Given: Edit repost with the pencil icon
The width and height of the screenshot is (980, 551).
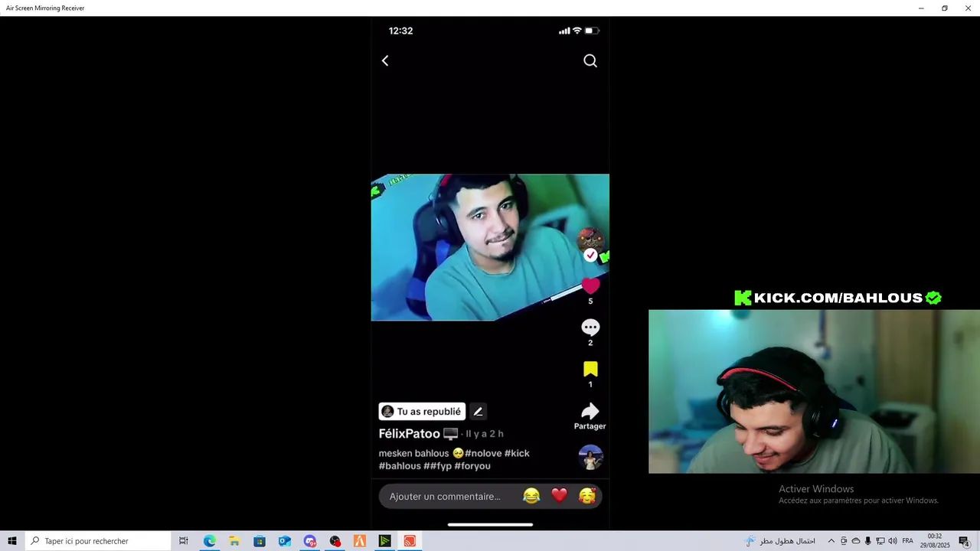Looking at the screenshot, I should coord(478,412).
